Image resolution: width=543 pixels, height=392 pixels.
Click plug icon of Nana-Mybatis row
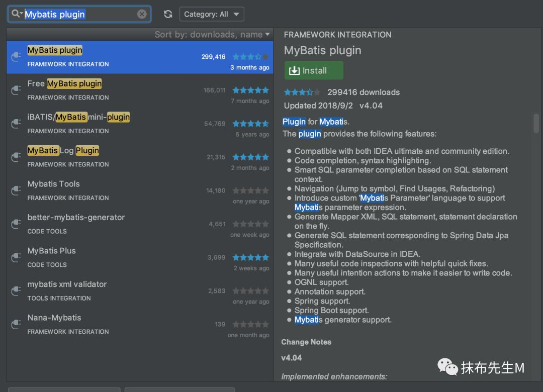(x=16, y=325)
